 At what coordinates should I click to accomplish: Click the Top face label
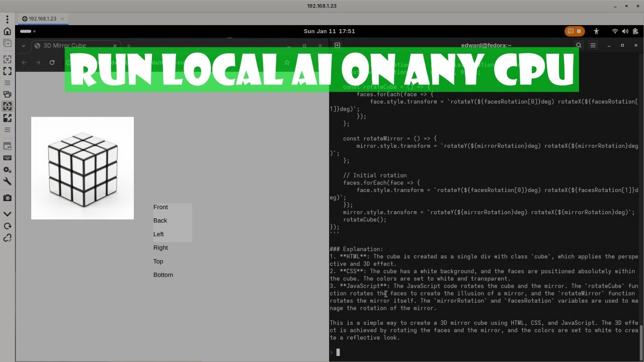pos(158,261)
